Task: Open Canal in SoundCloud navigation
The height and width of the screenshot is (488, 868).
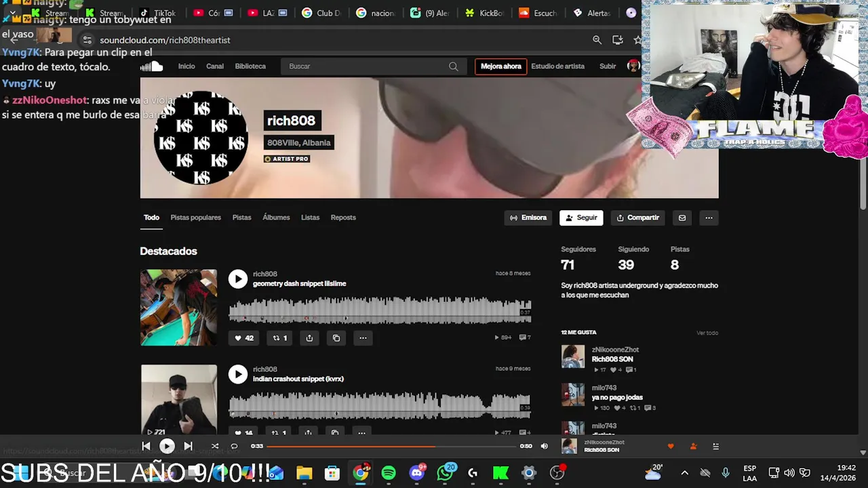Action: coord(215,66)
